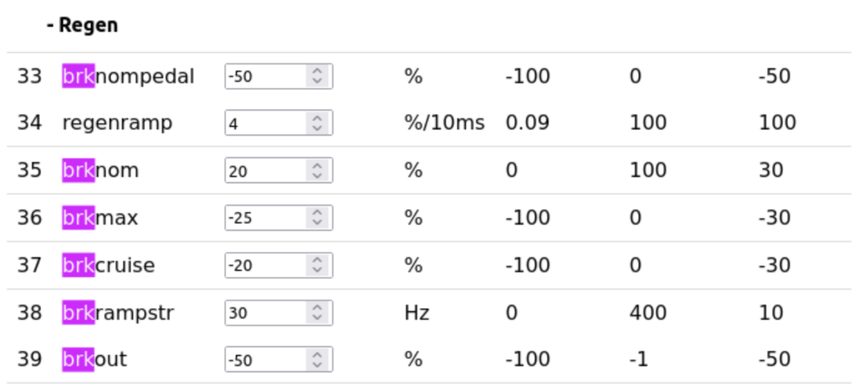Click the brknompedal spinner arrows
868x389 pixels.
coord(317,77)
